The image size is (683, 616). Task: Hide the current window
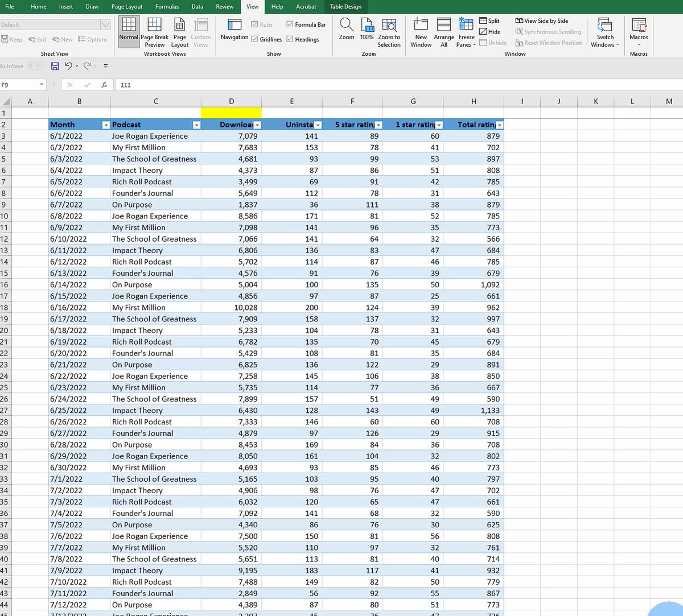pos(490,32)
